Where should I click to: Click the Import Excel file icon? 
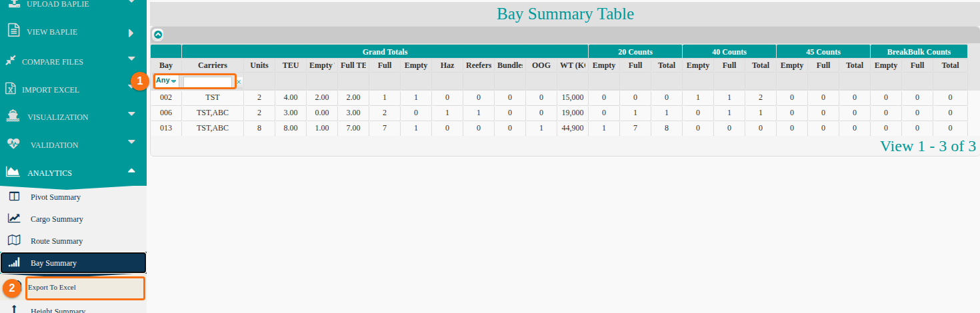(11, 89)
